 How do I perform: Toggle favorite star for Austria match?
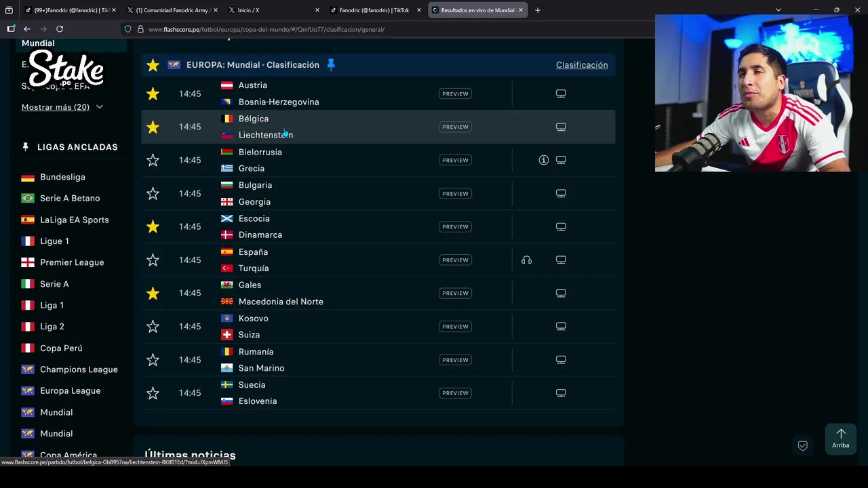coord(153,94)
